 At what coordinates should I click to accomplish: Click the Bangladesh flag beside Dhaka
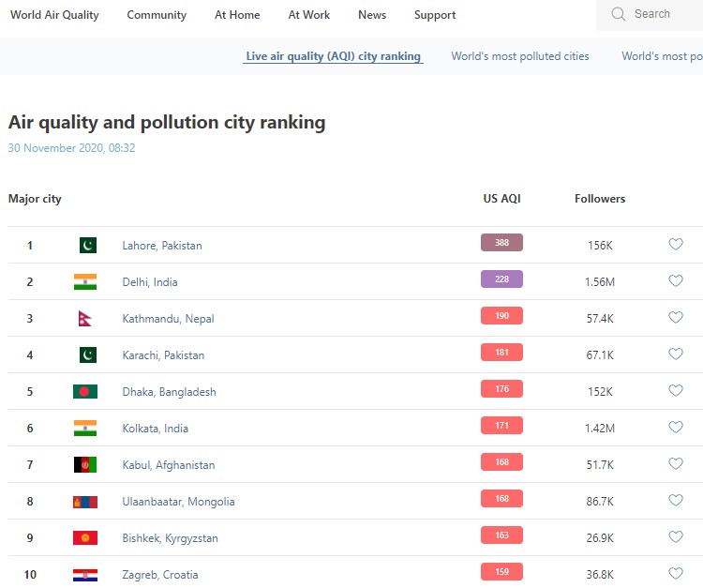85,392
